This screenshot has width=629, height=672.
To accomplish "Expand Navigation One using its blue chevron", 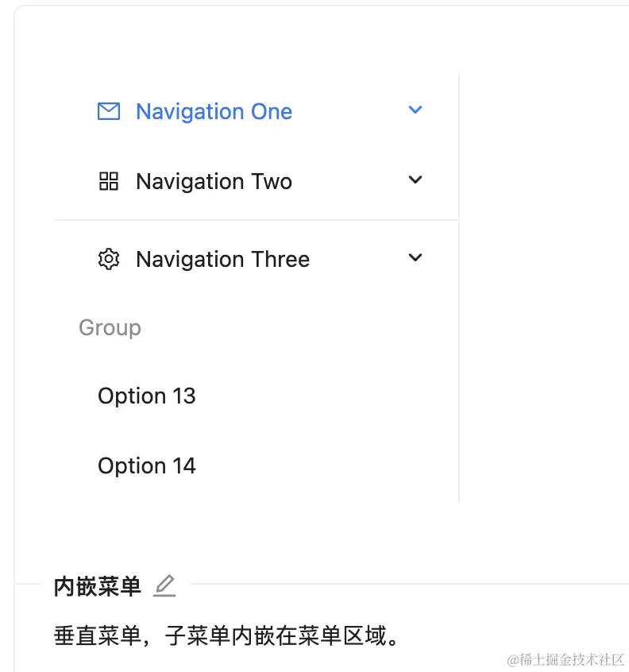I will [x=415, y=110].
